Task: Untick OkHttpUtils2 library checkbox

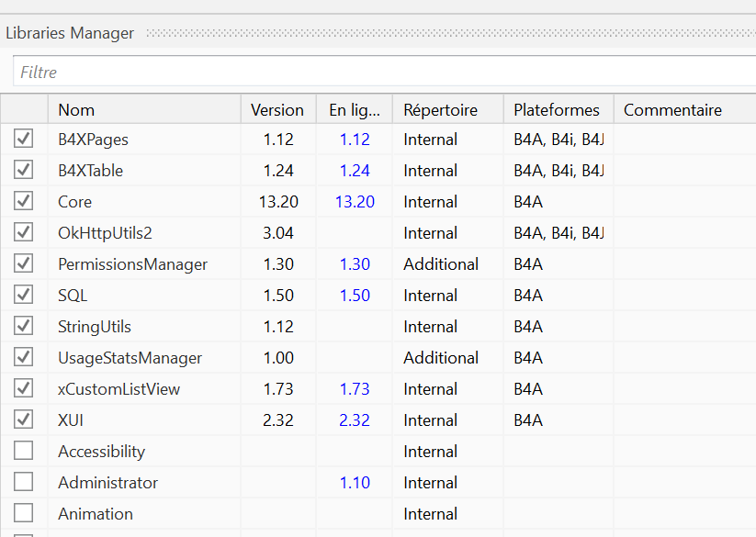Action: click(x=23, y=232)
